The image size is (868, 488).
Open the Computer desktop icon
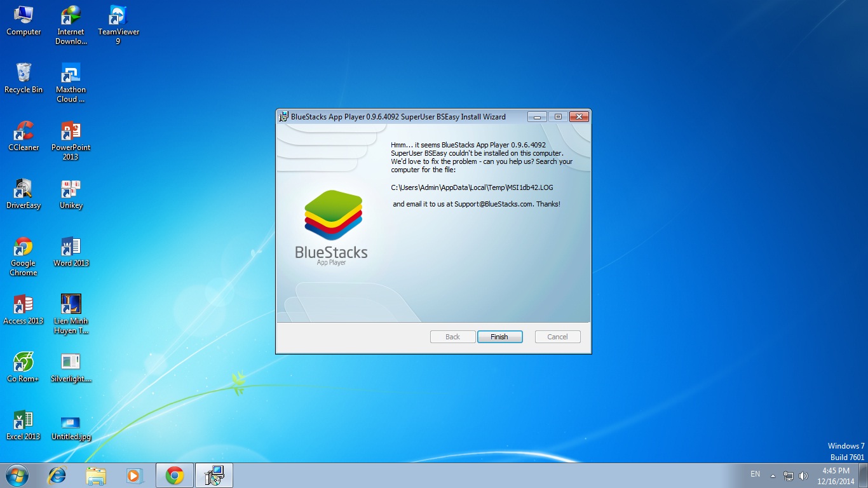pos(24,20)
